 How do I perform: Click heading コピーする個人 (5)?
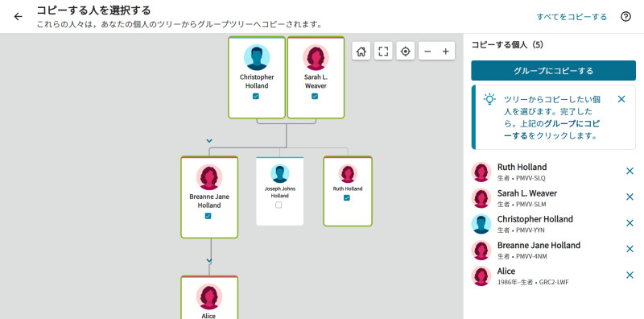point(507,45)
